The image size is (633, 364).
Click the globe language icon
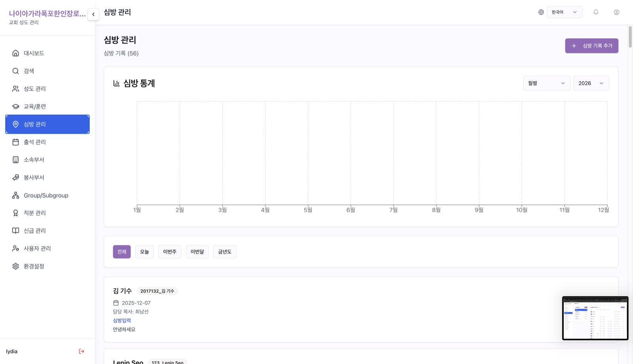[541, 12]
